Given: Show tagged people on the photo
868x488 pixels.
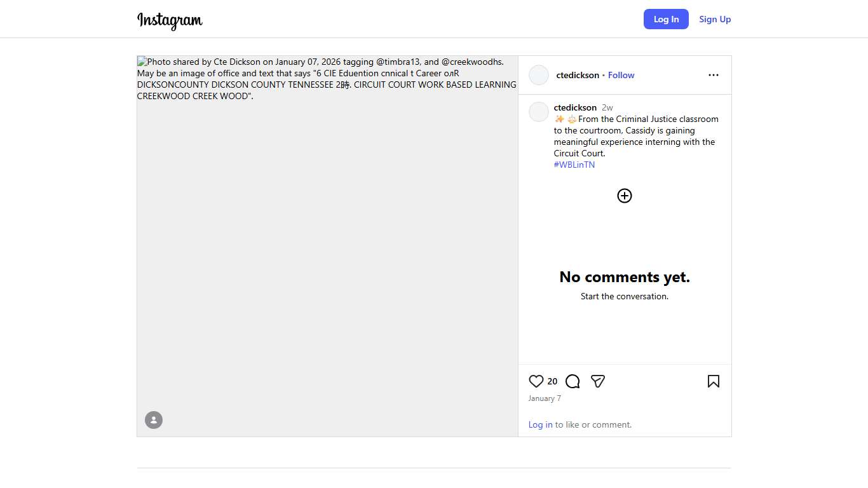Looking at the screenshot, I should click(154, 420).
